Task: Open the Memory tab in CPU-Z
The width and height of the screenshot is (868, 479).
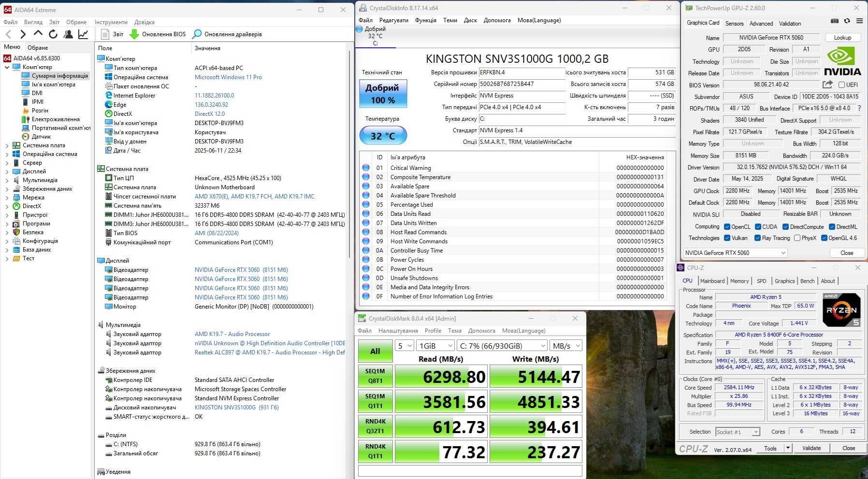Action: [x=739, y=281]
